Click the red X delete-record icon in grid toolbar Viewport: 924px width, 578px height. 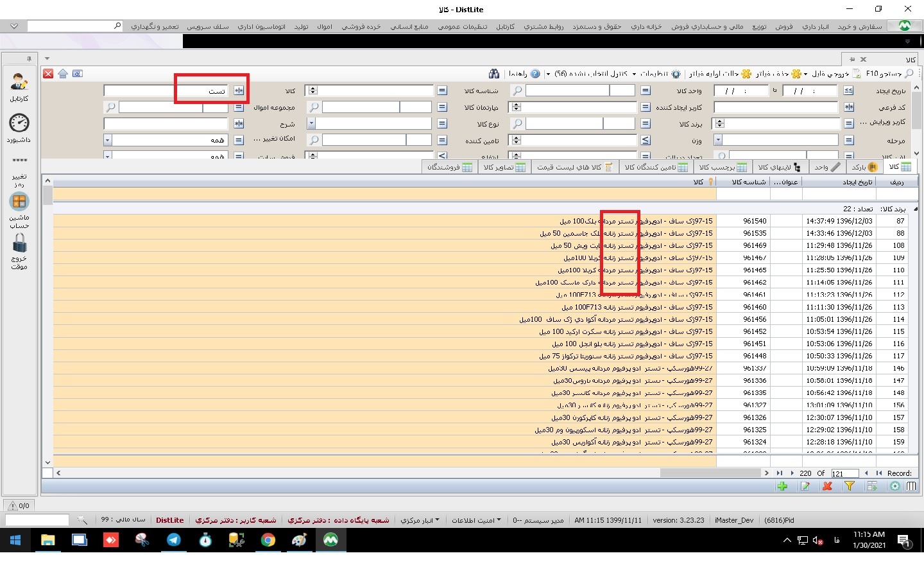point(827,486)
